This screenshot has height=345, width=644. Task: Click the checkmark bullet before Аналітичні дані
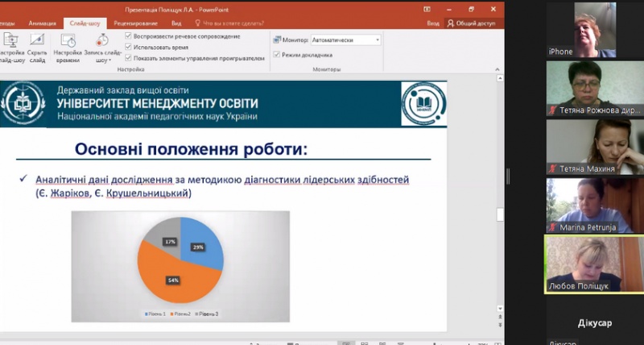23,178
